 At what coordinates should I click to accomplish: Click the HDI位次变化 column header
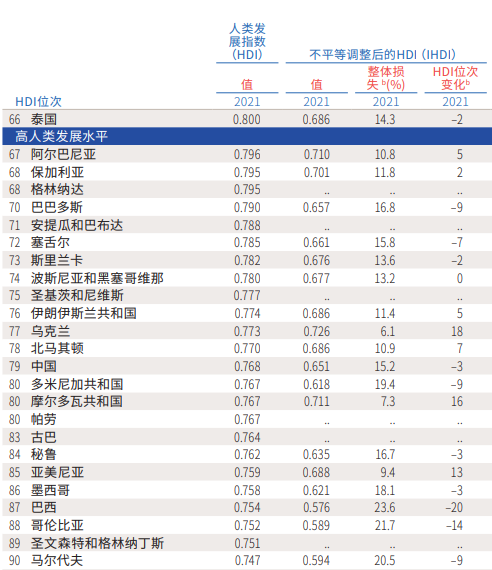[455, 78]
